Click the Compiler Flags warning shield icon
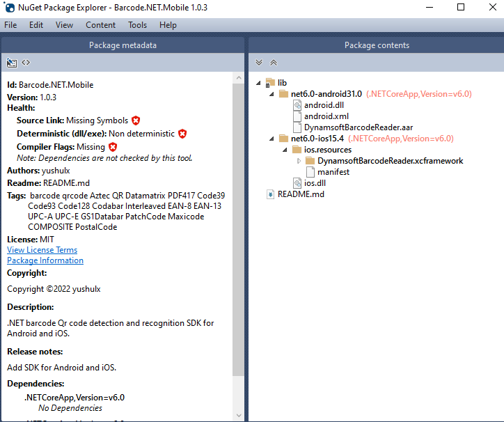 tap(113, 147)
